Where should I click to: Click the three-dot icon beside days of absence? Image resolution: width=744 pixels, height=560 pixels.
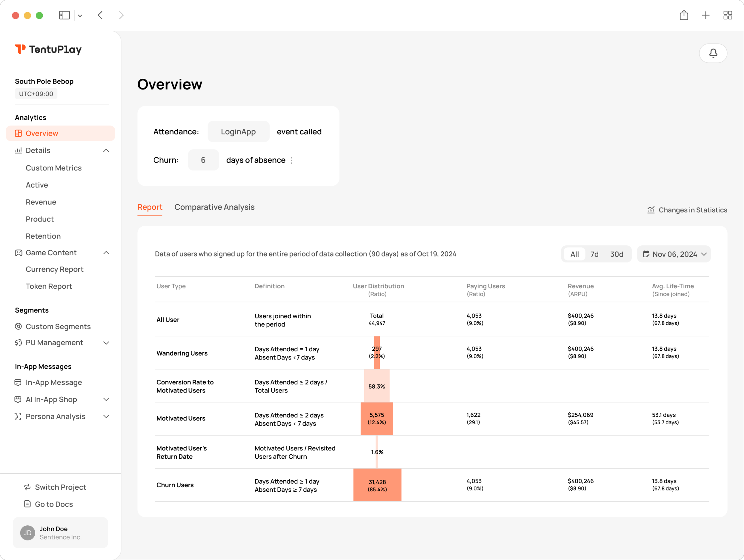click(292, 160)
